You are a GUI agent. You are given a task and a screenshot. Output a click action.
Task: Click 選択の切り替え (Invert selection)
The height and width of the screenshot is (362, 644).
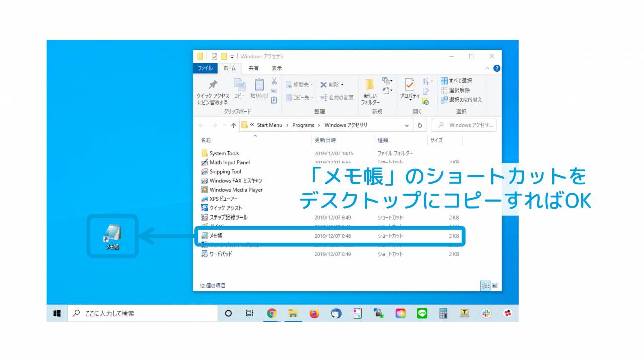pos(461,100)
